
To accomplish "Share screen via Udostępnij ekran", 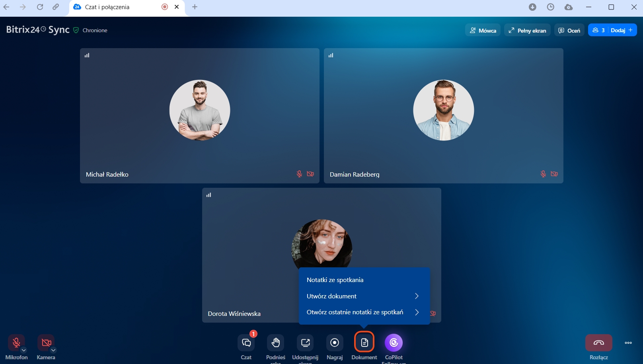I will [305, 343].
